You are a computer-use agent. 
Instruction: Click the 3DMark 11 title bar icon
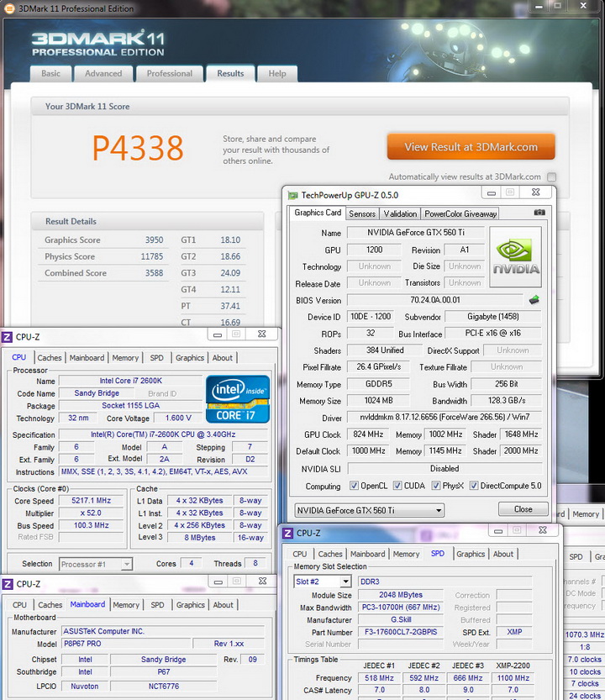(x=9, y=8)
